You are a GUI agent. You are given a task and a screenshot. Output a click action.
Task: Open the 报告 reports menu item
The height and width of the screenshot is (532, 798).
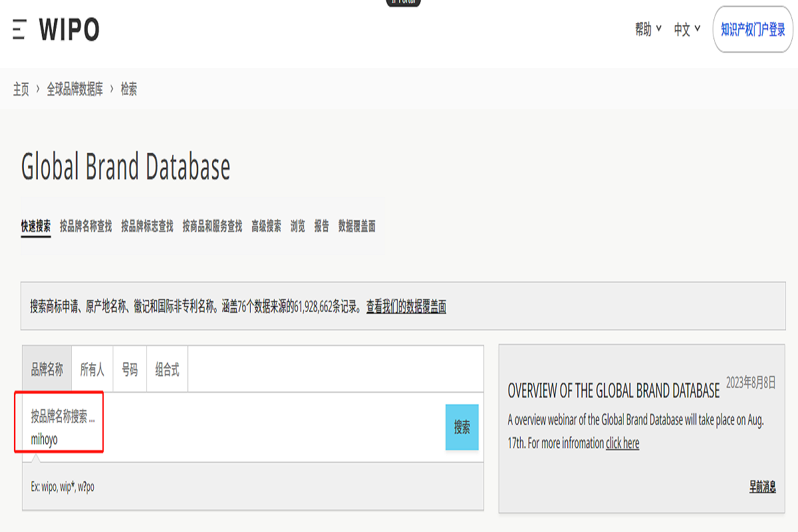click(322, 226)
